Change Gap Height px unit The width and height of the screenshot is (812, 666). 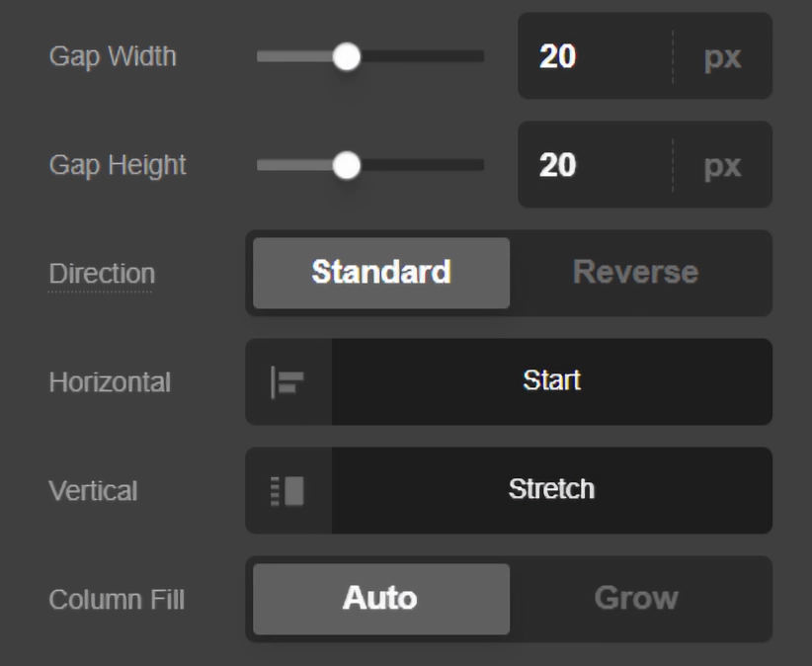coord(722,165)
